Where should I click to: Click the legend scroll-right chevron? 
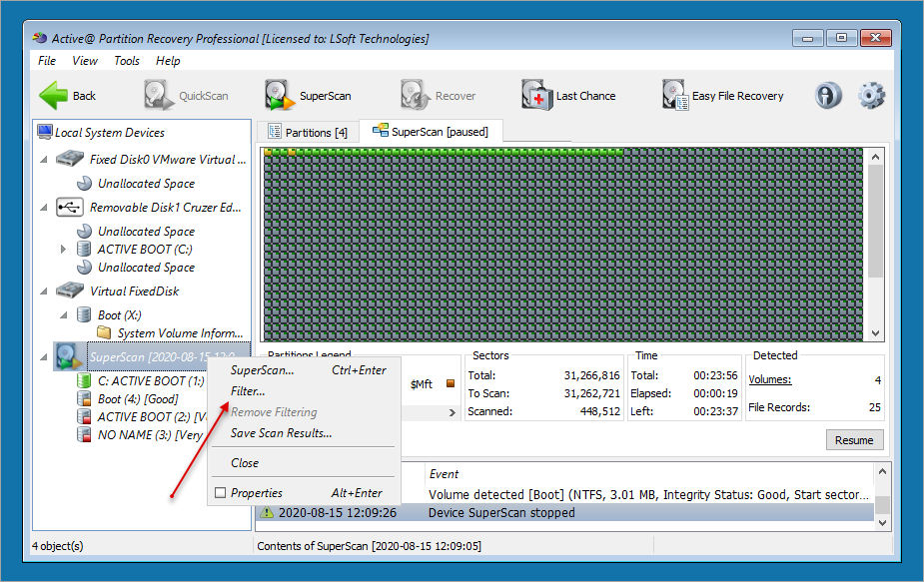[452, 412]
